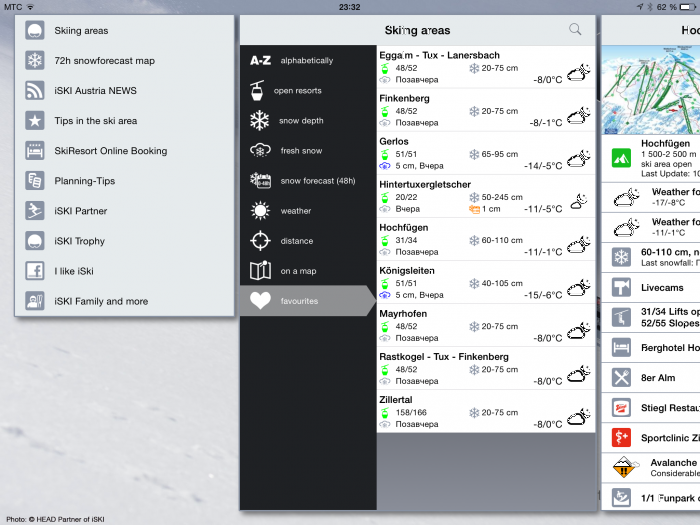Open the Eggalm - Tux - Lanersbach resort
The image size is (700, 525).
click(x=486, y=67)
